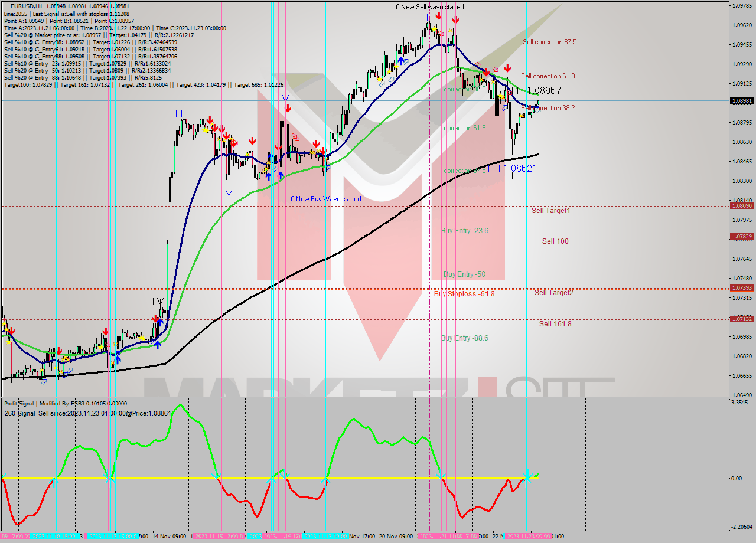Viewport: 756px width, 543px height.
Task: Click the 'Buy Entry -50' label
Action: click(x=464, y=274)
